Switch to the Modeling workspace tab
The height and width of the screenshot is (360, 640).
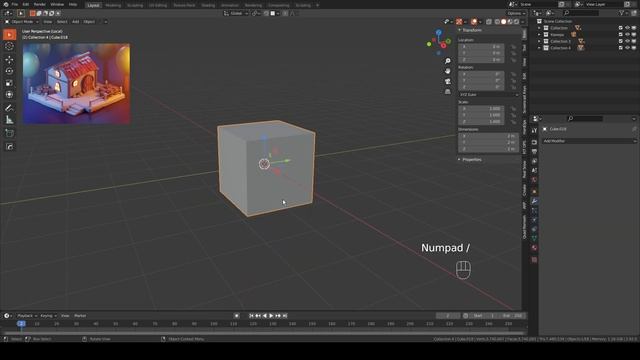pos(113,5)
